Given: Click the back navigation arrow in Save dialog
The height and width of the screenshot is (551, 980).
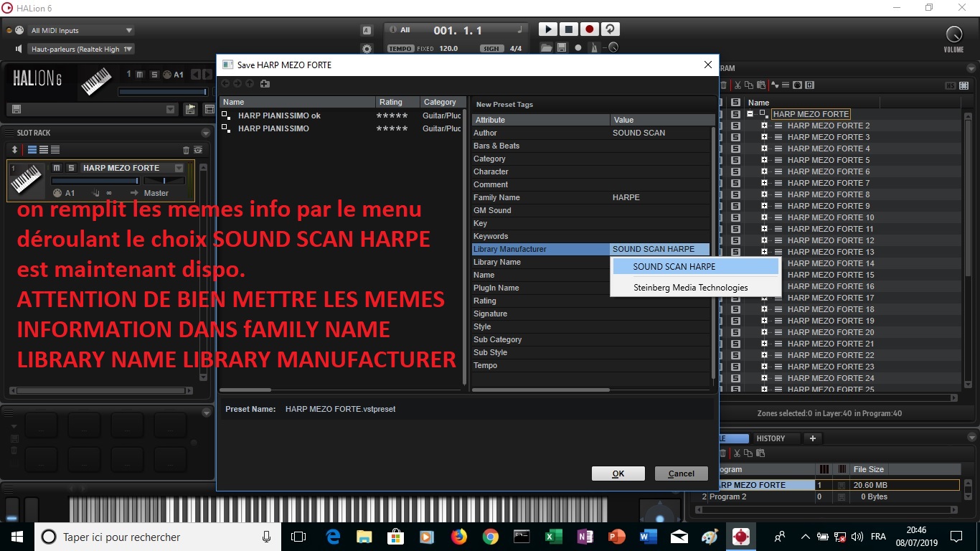Looking at the screenshot, I should (225, 83).
